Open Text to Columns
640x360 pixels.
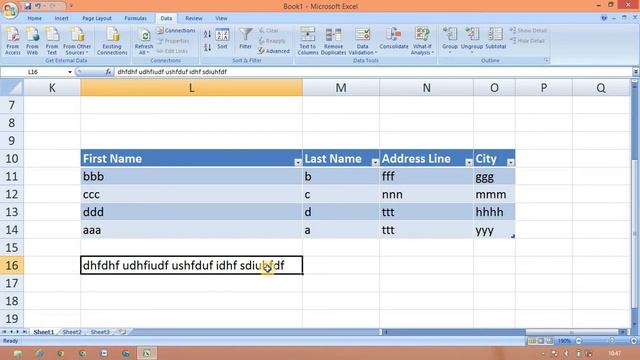(x=308, y=41)
